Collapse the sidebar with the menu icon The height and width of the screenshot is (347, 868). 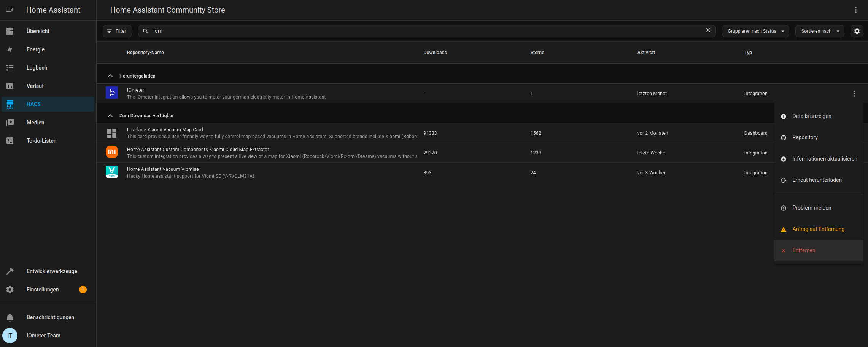tap(10, 10)
